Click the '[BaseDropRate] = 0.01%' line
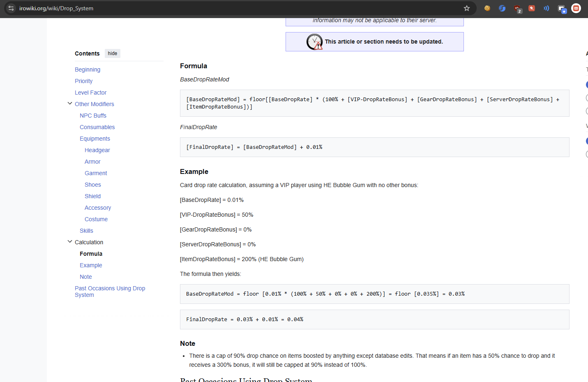Viewport: 588px width, 382px height. [212, 200]
